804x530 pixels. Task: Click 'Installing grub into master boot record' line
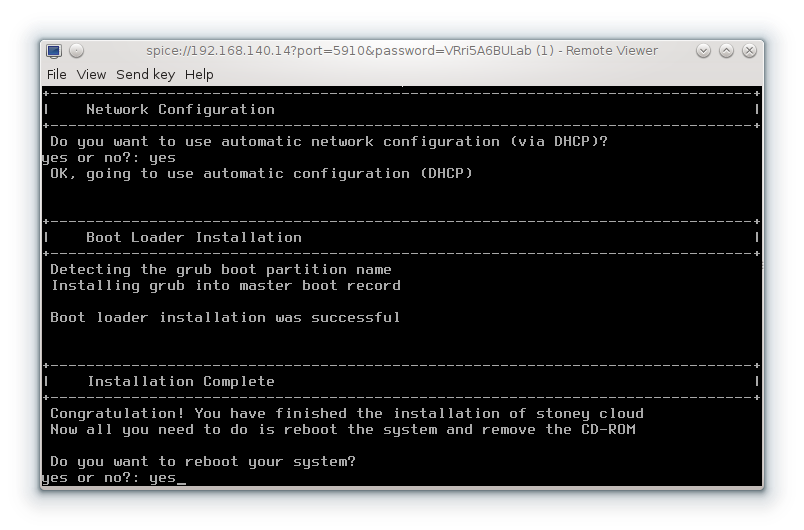pyautogui.click(x=225, y=286)
